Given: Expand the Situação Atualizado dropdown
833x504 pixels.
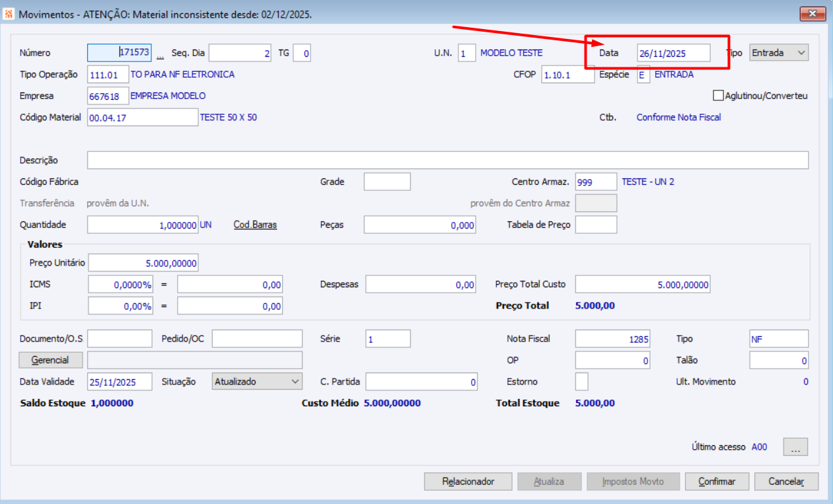Looking at the screenshot, I should click(258, 381).
